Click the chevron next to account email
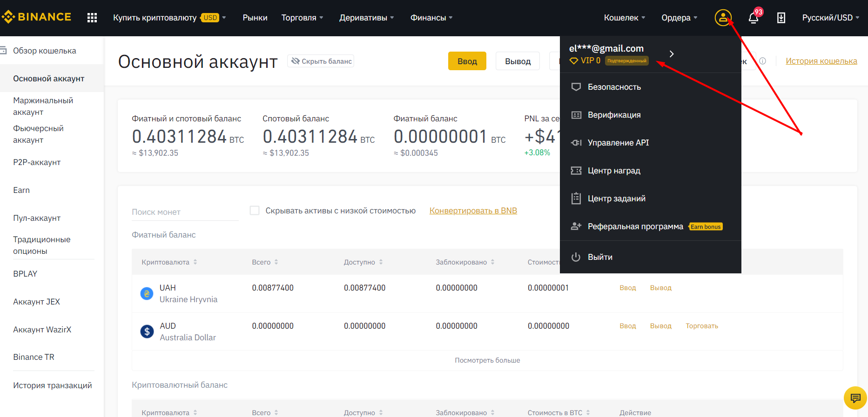Viewport: 868px width, 417px height. coord(672,54)
